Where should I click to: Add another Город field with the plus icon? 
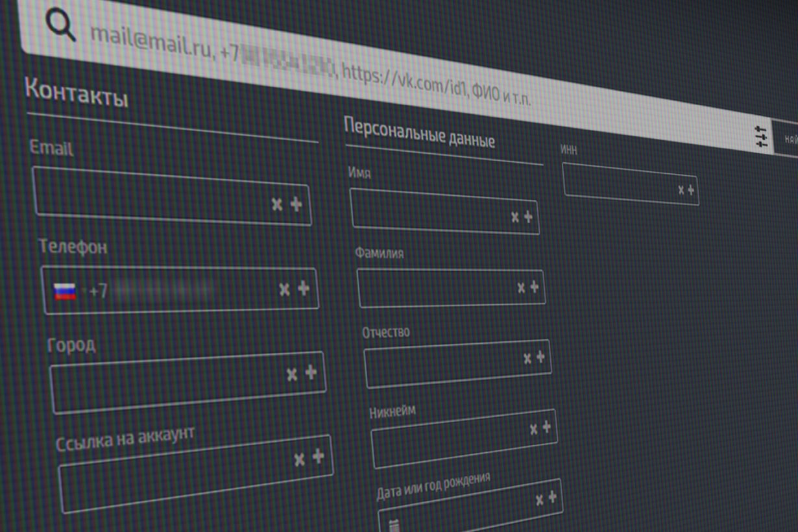(311, 372)
